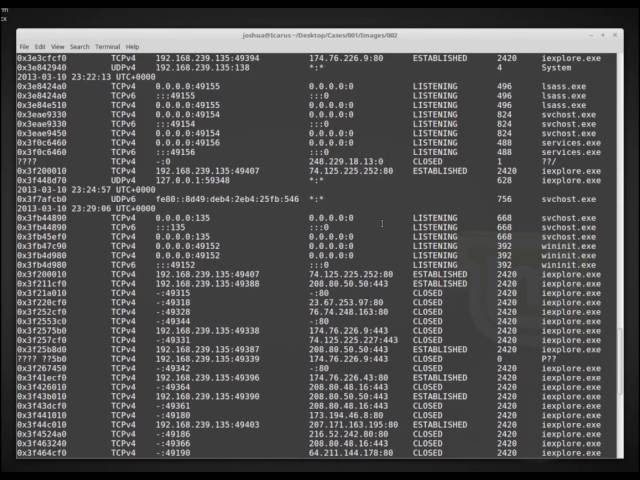This screenshot has height=480, width=640.
Task: Click the terminal window title bar text
Action: point(320,36)
